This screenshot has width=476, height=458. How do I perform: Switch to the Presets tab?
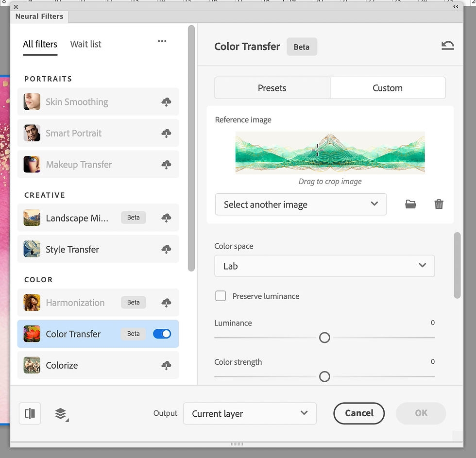point(272,88)
